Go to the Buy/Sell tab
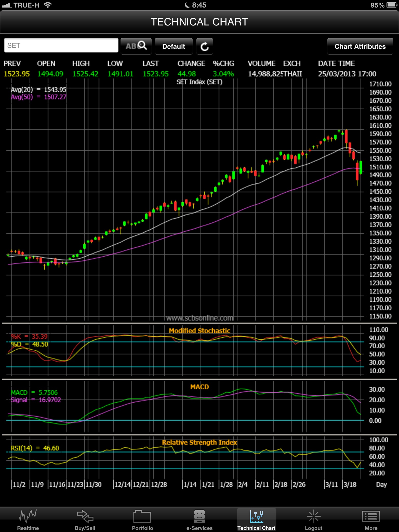Screen dimensions: 399x532 tap(85, 520)
